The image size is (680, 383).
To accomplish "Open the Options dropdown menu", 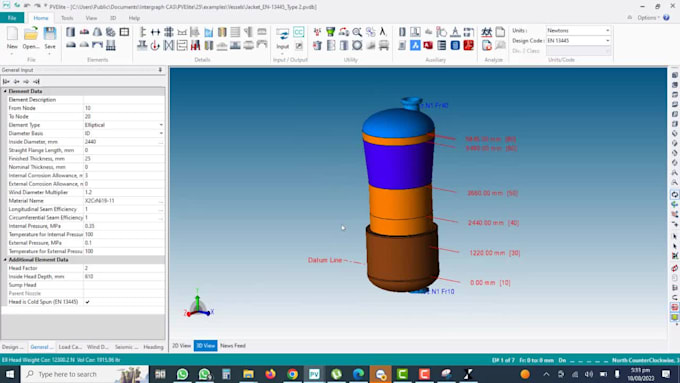I will [648, 18].
